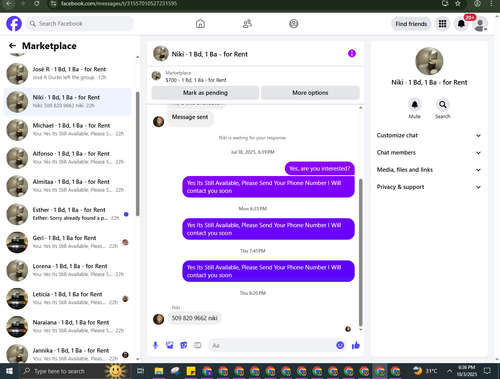Click the Aa message input field
Screen dimensions: 500x379
[x=272, y=345]
